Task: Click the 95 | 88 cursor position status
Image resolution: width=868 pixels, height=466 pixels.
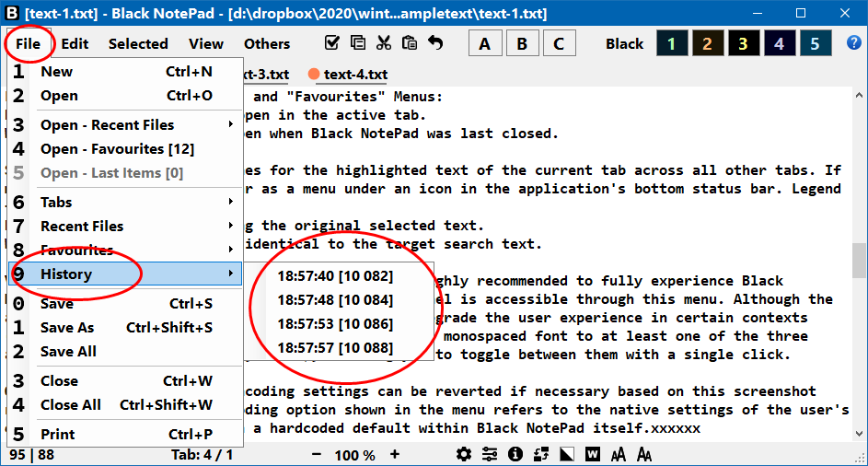Action: 32,455
